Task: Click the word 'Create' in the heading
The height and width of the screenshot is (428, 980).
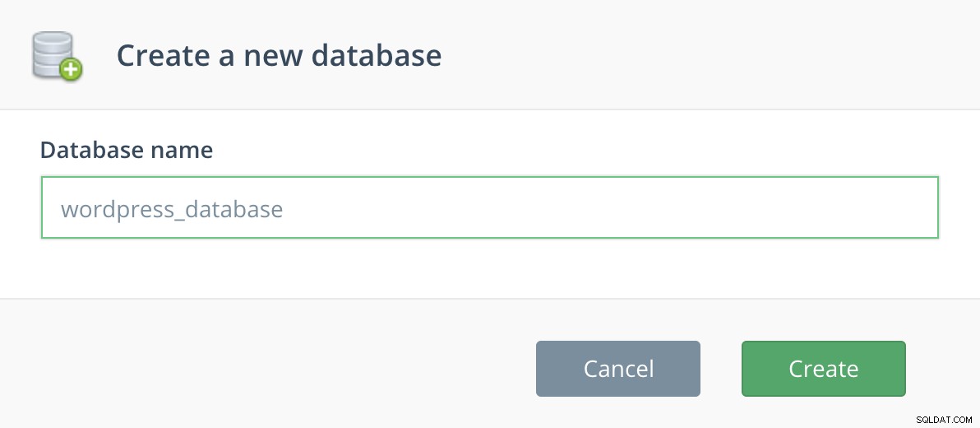Action: 163,55
